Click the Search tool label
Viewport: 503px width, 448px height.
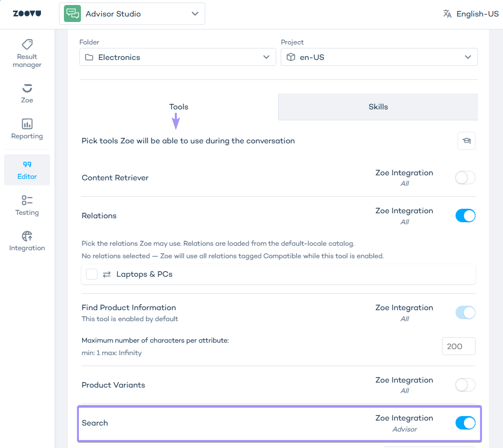pos(94,423)
